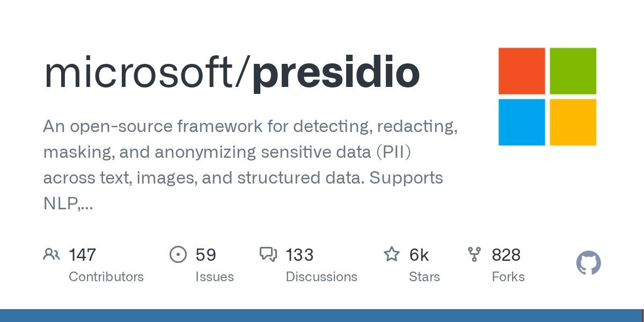The width and height of the screenshot is (644, 322).
Task: Click the 147 contributors count
Action: click(82, 255)
